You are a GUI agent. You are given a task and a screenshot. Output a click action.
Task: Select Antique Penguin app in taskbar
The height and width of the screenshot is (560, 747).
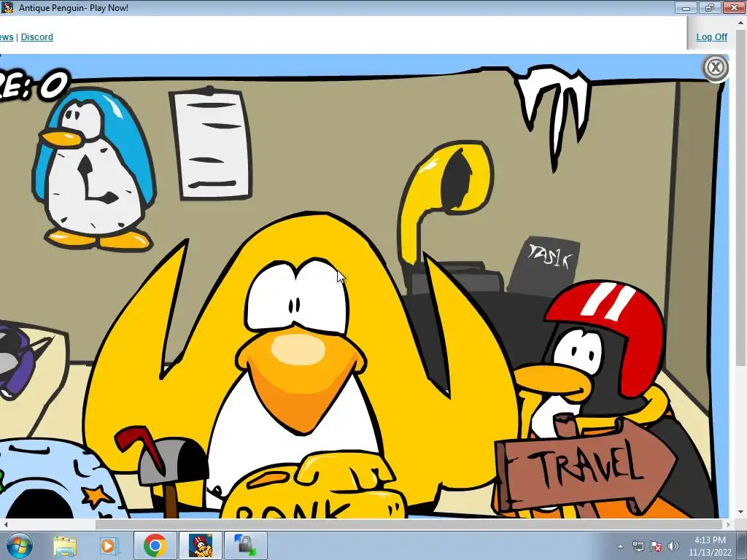click(x=200, y=545)
